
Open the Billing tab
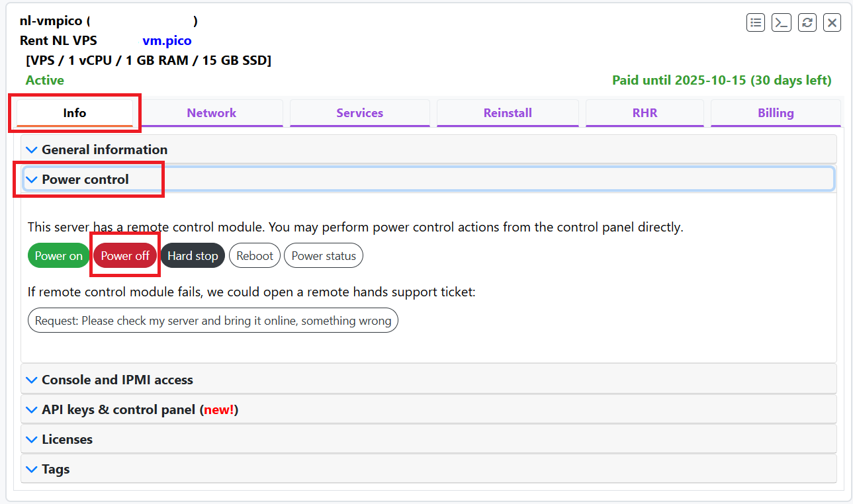tap(775, 113)
